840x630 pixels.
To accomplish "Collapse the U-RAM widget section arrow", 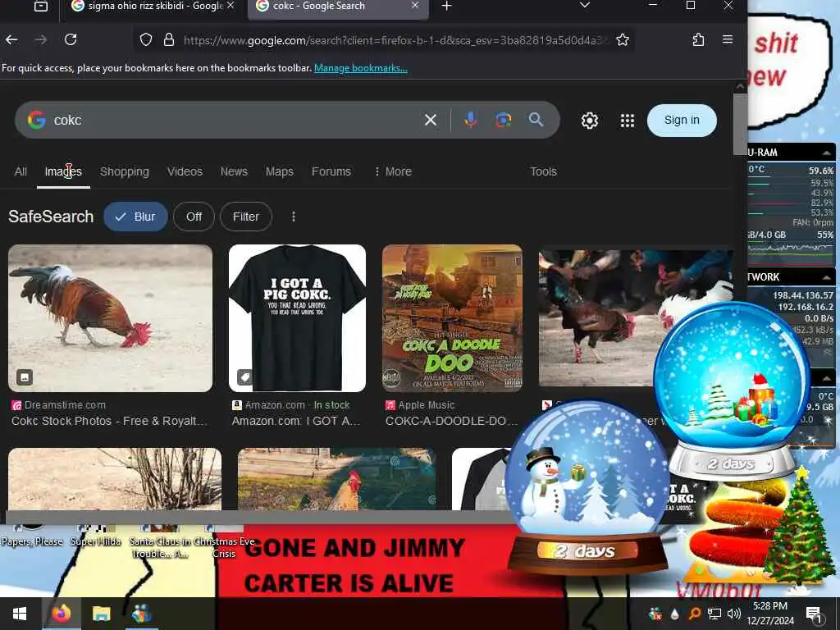I will click(827, 153).
